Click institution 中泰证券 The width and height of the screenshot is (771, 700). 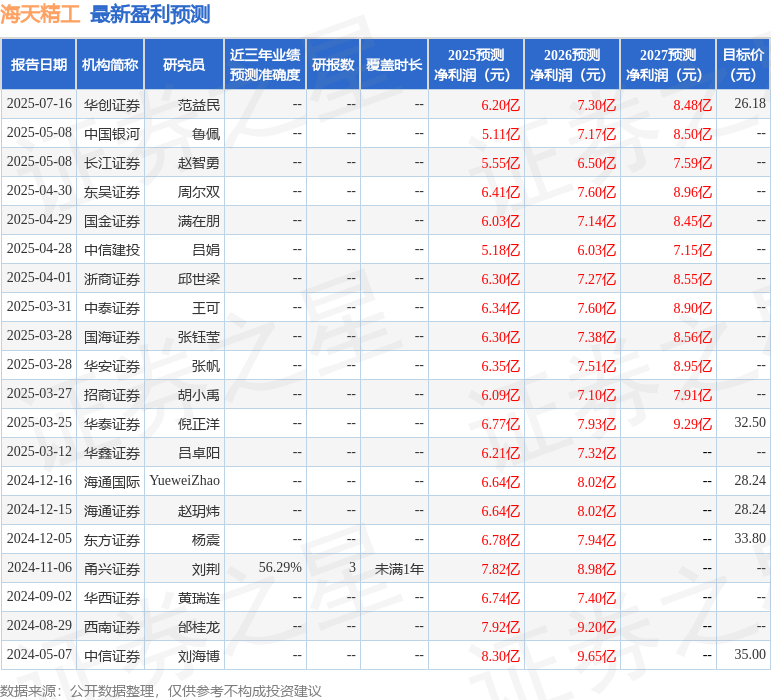click(x=112, y=308)
